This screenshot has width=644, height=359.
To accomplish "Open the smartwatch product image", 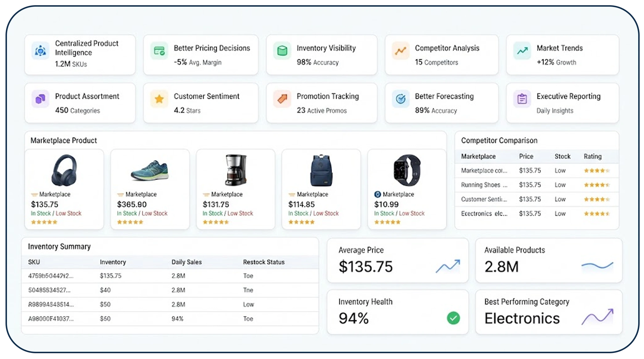I will 407,170.
